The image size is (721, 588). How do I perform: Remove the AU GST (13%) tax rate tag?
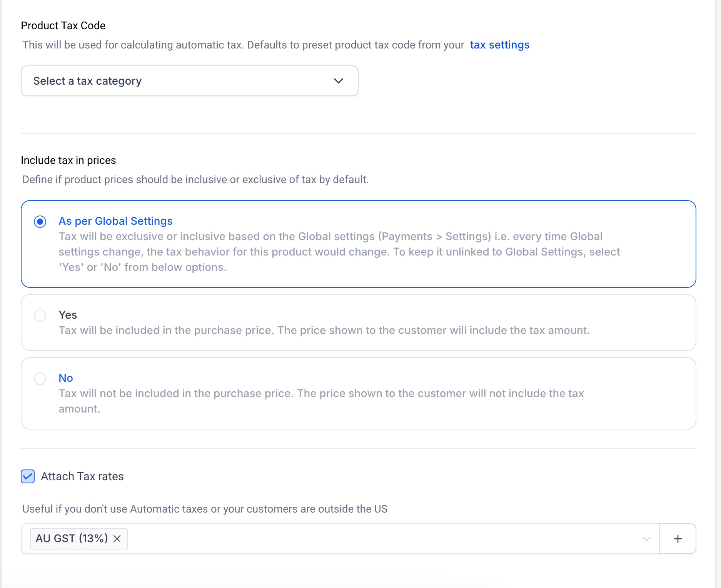117,539
